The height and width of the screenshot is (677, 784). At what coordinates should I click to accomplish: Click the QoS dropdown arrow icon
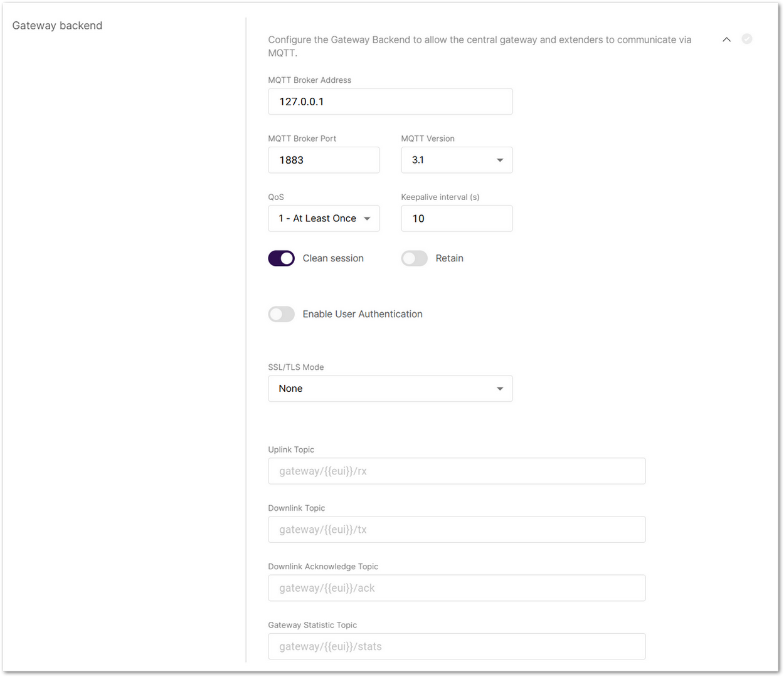[x=367, y=218]
